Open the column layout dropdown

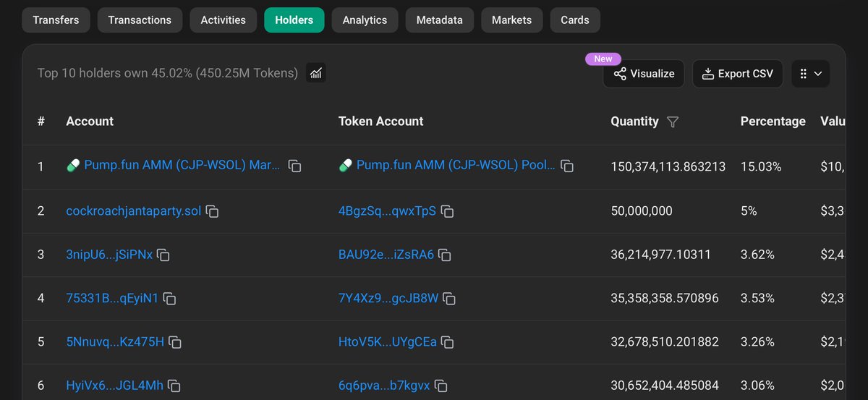(811, 74)
